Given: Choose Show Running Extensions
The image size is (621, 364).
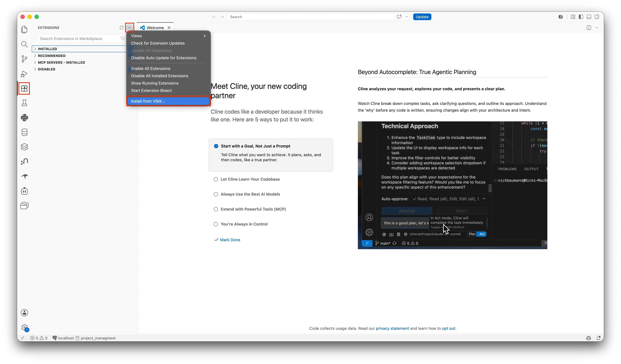Looking at the screenshot, I should click(x=168, y=83).
